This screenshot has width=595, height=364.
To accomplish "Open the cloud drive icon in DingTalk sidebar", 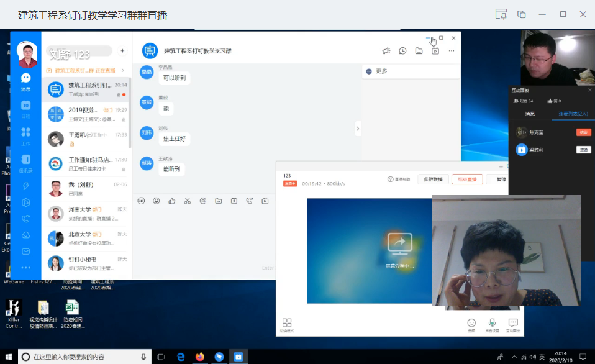I will 26,235.
